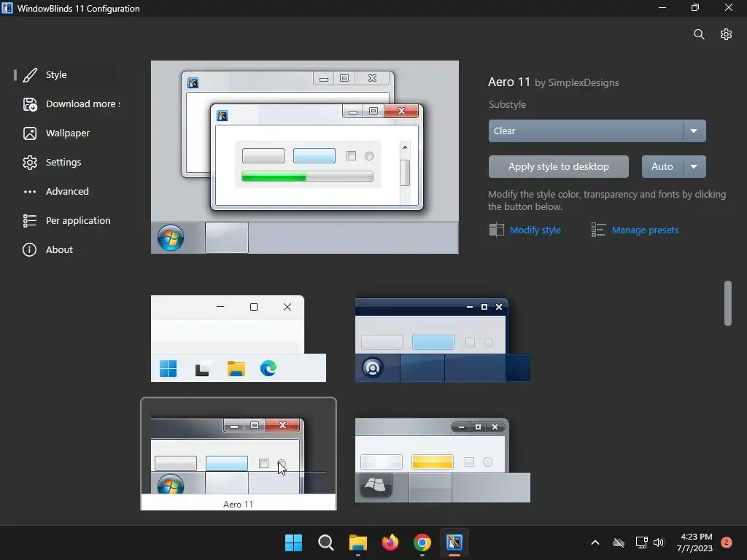Click the style list vertical scrollbar
Image resolution: width=747 pixels, height=560 pixels.
pyautogui.click(x=727, y=303)
